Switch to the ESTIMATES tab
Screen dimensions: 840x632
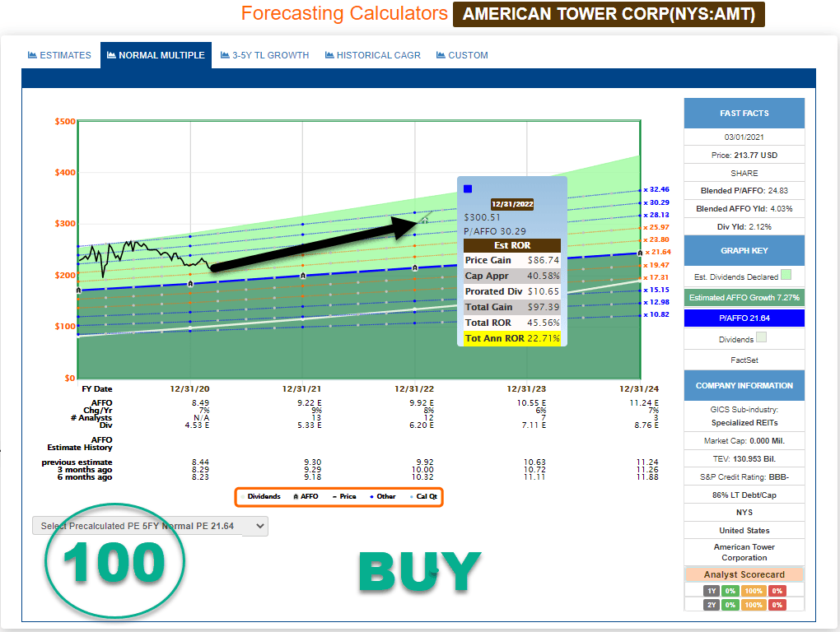[x=59, y=55]
